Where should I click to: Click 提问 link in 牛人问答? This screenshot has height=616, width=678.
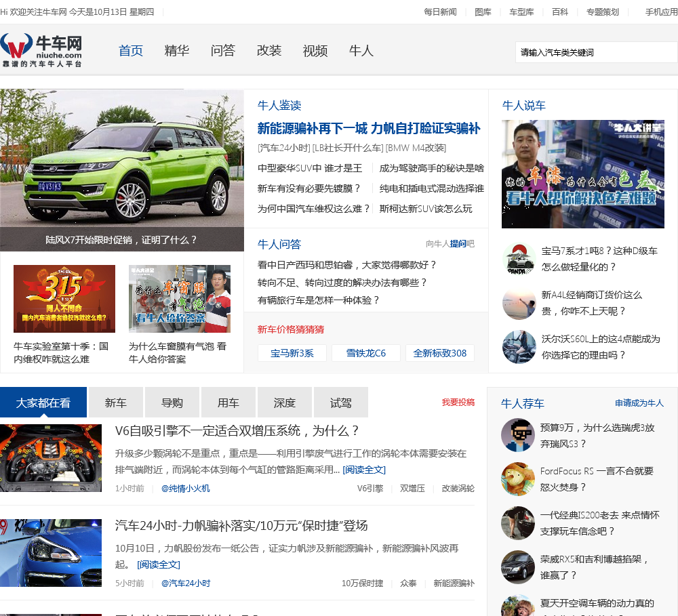click(458, 244)
